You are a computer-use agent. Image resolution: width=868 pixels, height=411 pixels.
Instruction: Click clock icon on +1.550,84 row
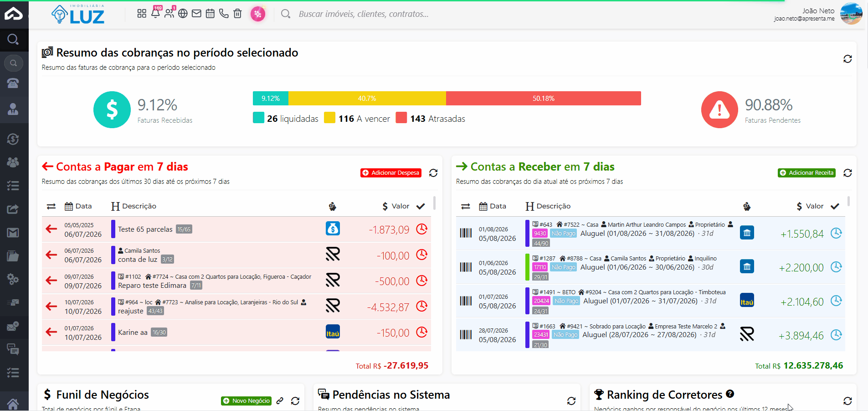[836, 233]
